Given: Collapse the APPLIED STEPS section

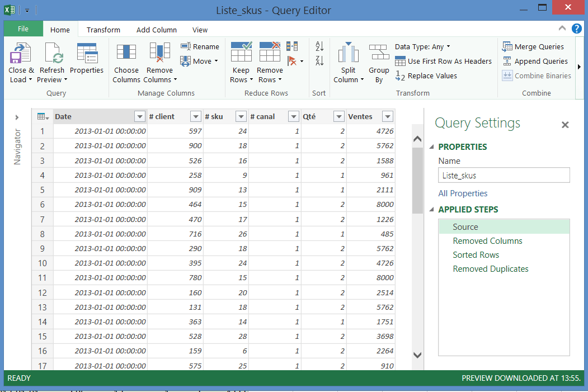Looking at the screenshot, I should 432,210.
